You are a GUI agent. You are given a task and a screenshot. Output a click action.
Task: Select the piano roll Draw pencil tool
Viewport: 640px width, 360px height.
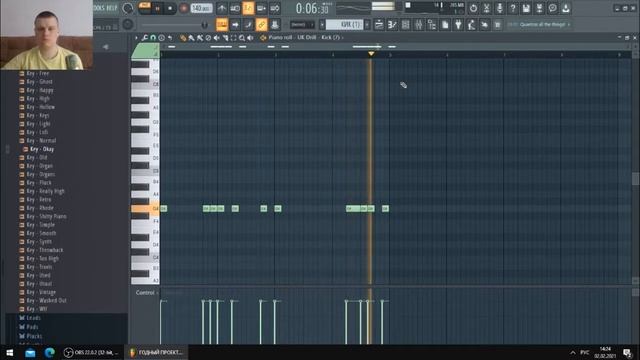[183, 38]
